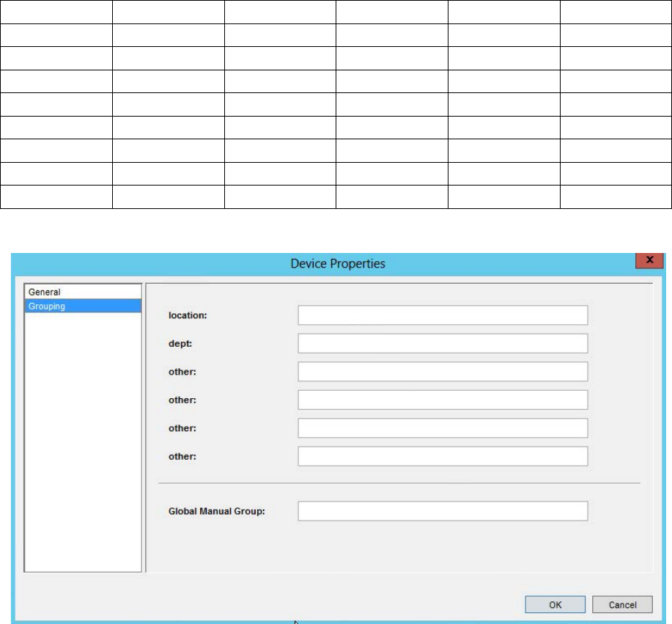Focus the Global Manual Group field

pyautogui.click(x=443, y=511)
